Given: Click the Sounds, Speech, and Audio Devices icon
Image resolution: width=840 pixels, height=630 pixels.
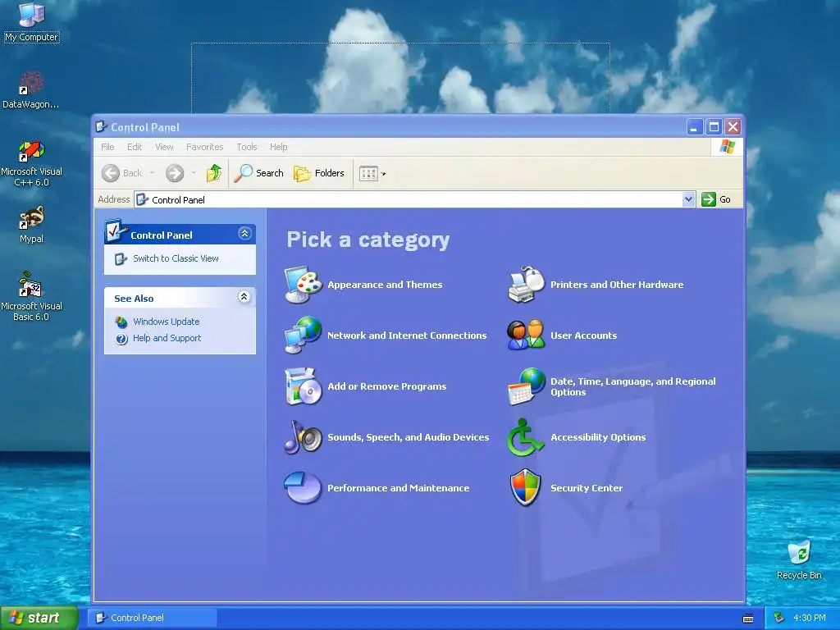Looking at the screenshot, I should click(304, 437).
